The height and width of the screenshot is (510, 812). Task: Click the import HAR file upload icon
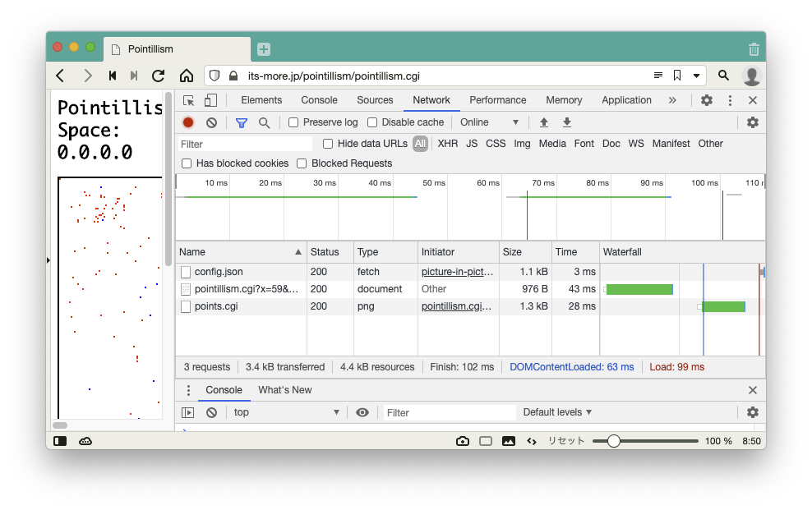[x=543, y=122]
